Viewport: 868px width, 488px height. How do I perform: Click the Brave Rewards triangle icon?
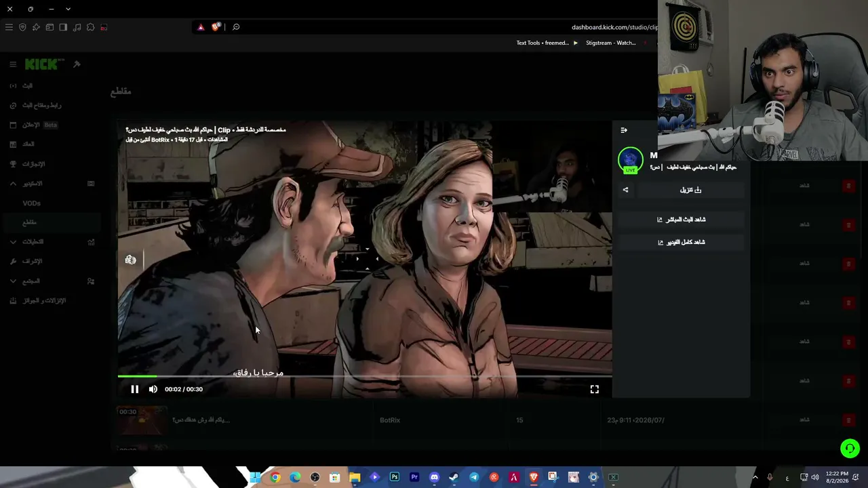pyautogui.click(x=201, y=27)
